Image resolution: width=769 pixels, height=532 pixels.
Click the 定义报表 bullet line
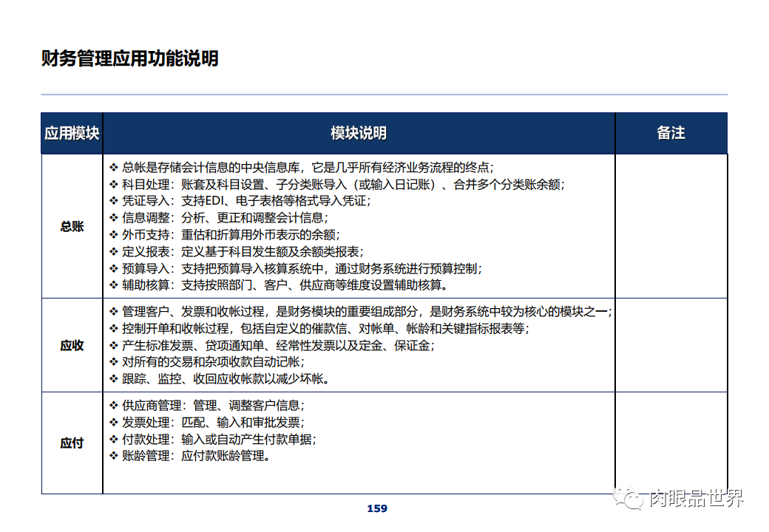coord(237,252)
